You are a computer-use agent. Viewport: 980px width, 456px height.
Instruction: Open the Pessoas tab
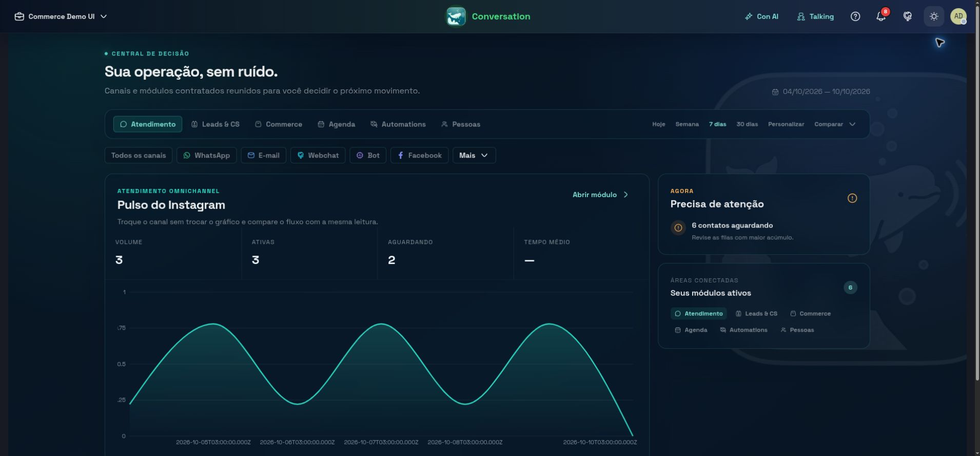click(461, 124)
